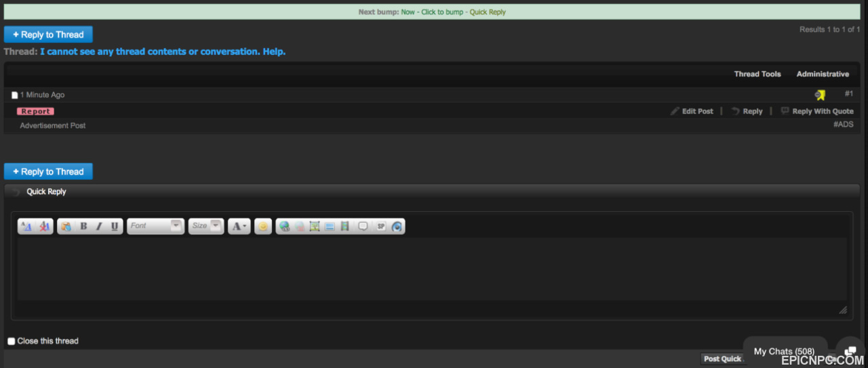The height and width of the screenshot is (368, 868).
Task: Click the SP spoiler tag icon
Action: pos(380,226)
